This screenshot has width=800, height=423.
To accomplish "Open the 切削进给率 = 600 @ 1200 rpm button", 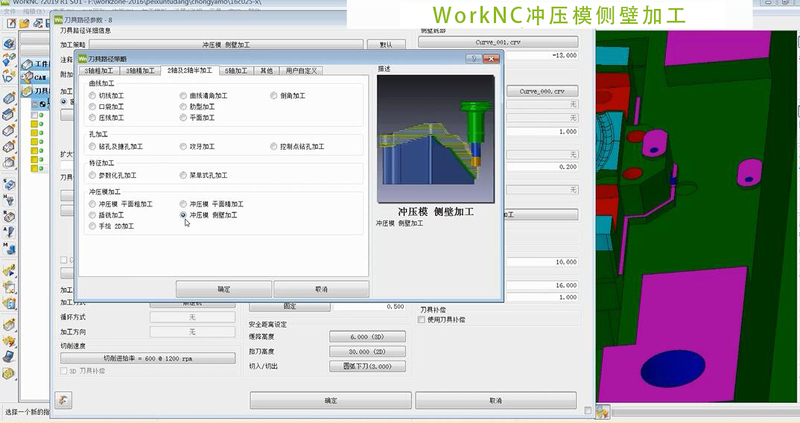I will point(148,358).
